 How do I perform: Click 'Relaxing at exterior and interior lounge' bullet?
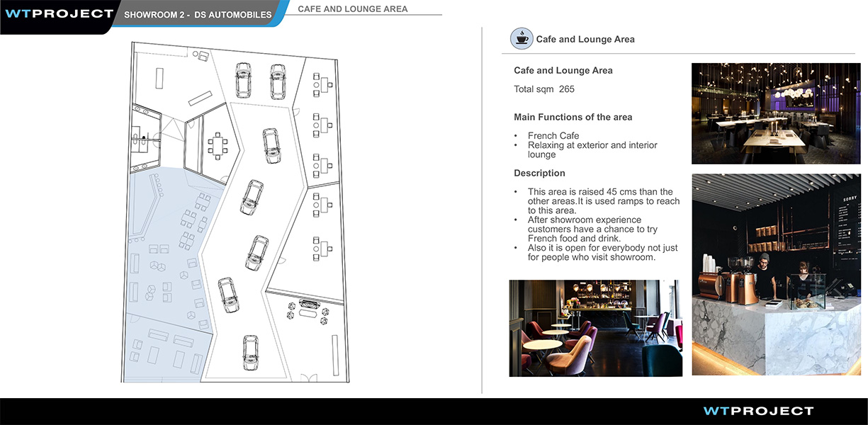pos(592,149)
